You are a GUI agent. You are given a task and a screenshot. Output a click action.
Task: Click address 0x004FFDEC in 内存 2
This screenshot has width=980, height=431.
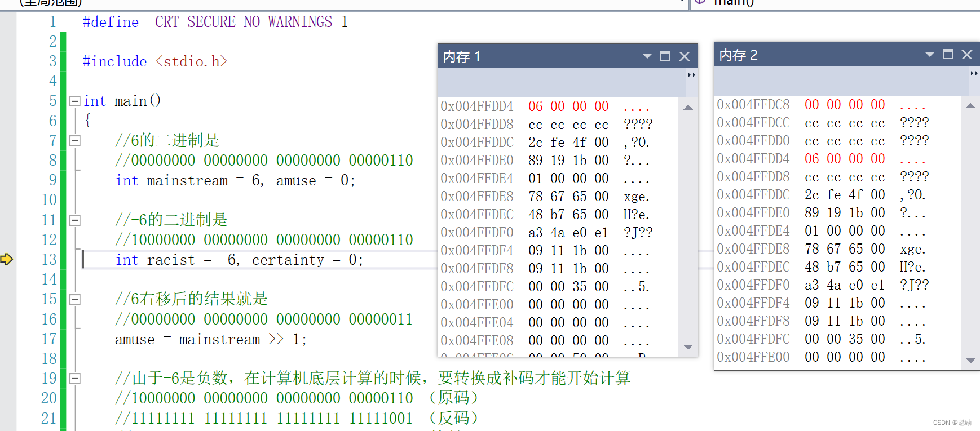click(753, 267)
